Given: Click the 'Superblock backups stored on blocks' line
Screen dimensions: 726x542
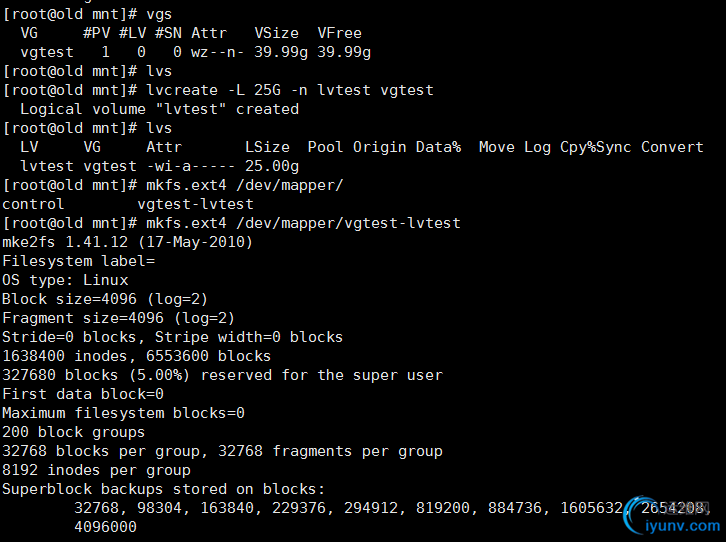Looking at the screenshot, I should pyautogui.click(x=163, y=489).
